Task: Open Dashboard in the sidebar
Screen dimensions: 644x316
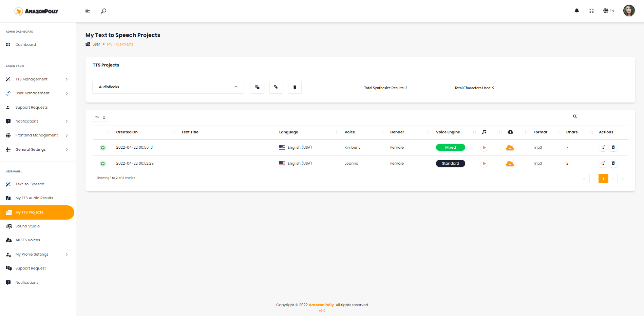Action: click(37, 45)
